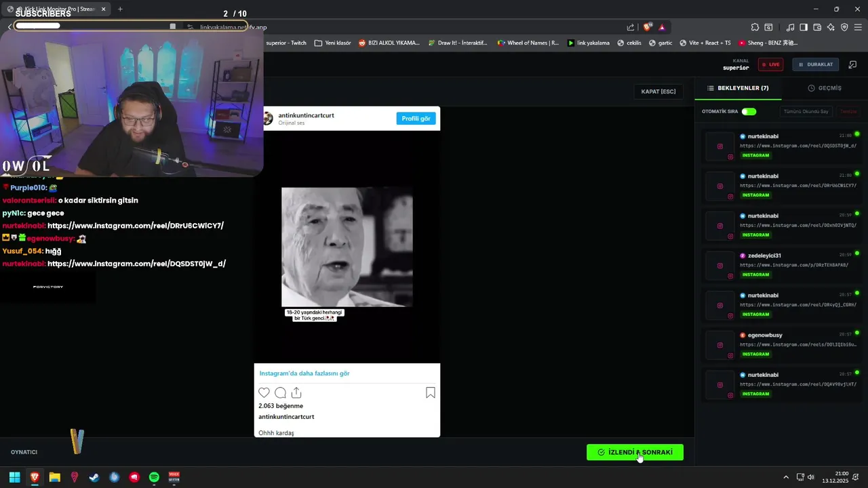Screen dimensions: 868x488
Task: Open the superior - Twitch bookmark
Action: click(286, 43)
